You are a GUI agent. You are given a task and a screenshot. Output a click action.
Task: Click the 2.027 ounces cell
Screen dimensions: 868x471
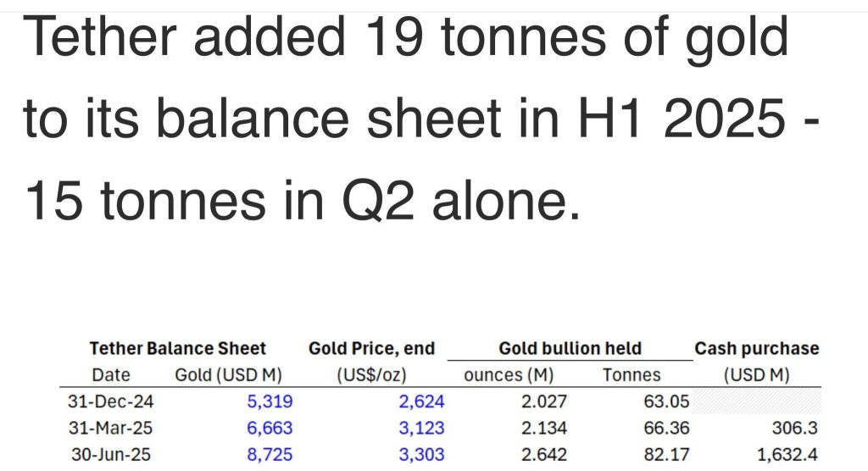coord(544,402)
